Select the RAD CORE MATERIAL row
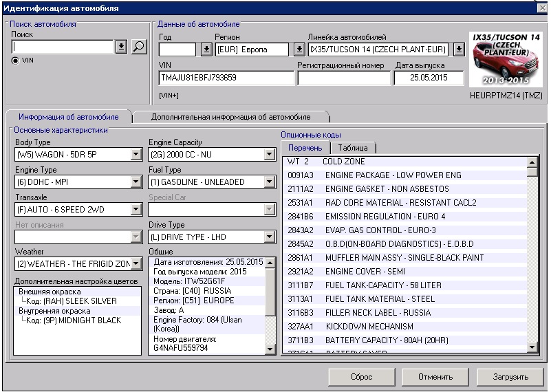Viewport: 551px width, 392px height. click(404, 203)
